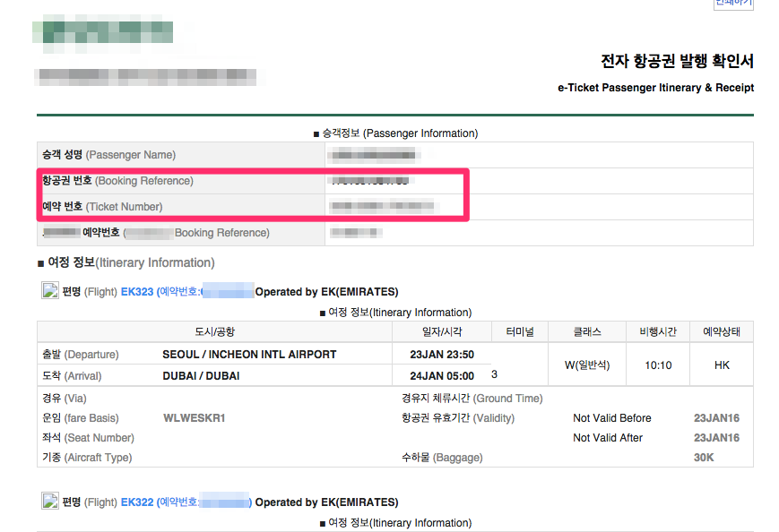Click the print button at top right
This screenshot has height=532, width=779.
(734, 4)
